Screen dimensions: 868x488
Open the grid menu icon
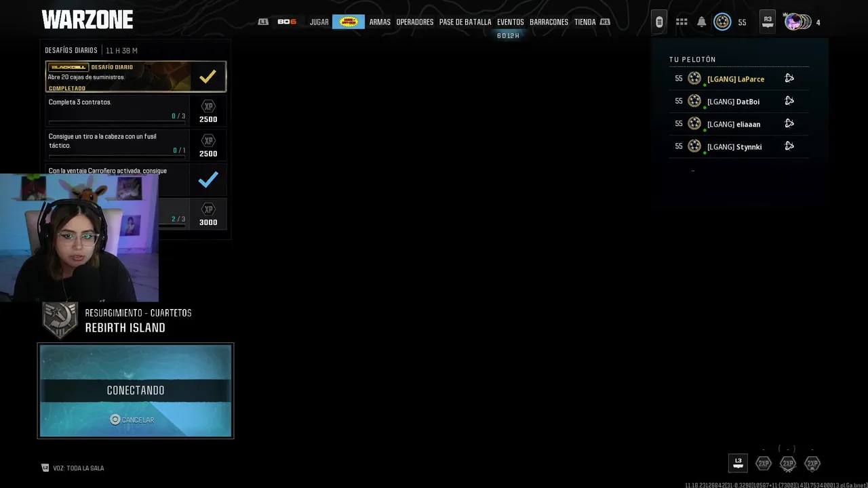coord(682,22)
